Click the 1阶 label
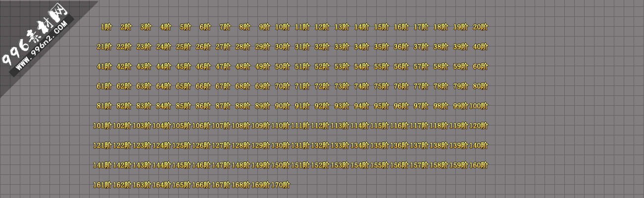Screen dimensions: 644x198 106,27
